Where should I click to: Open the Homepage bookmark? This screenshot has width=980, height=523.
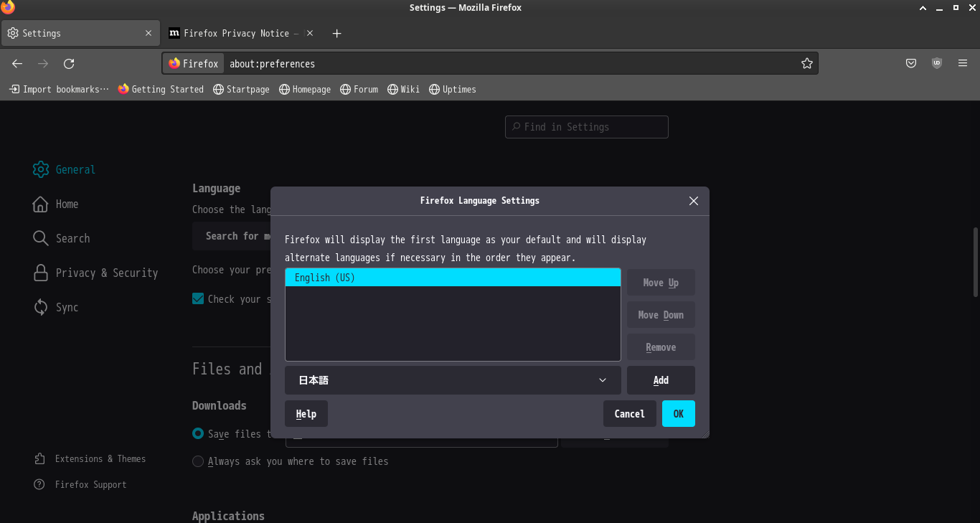coord(305,90)
